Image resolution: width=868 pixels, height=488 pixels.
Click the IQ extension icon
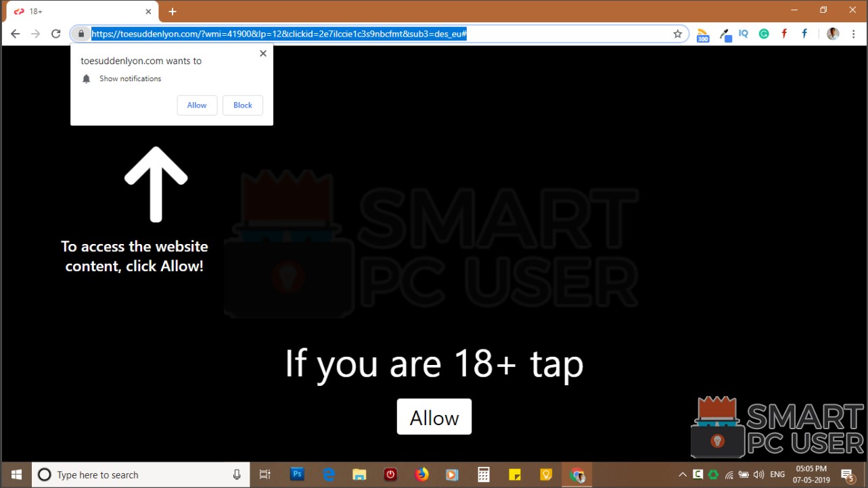743,33
